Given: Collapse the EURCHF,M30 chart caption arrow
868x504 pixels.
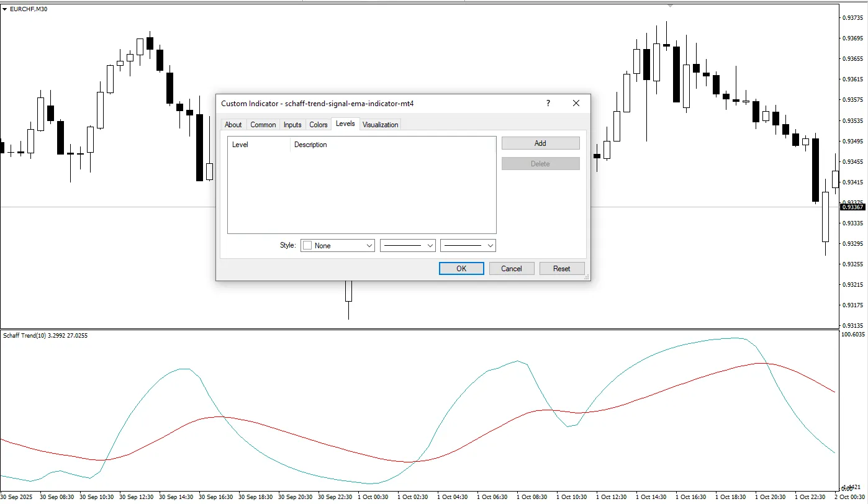Looking at the screenshot, I should tap(5, 9).
